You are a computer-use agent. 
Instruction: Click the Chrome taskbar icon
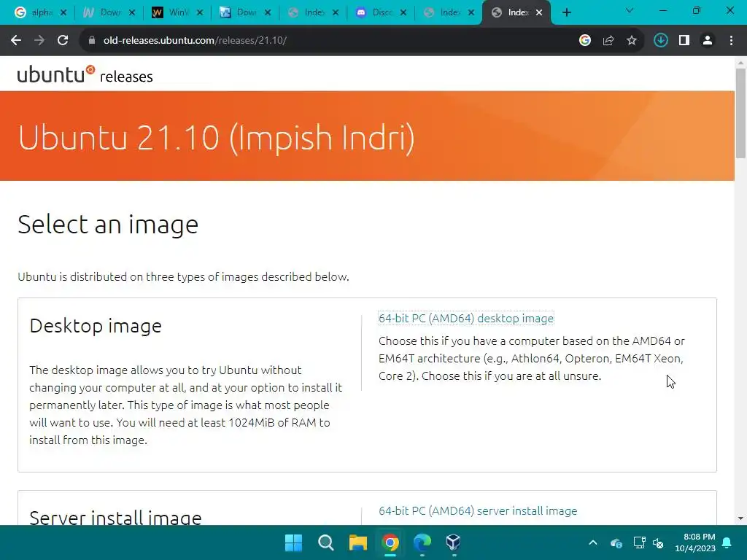[x=390, y=542]
